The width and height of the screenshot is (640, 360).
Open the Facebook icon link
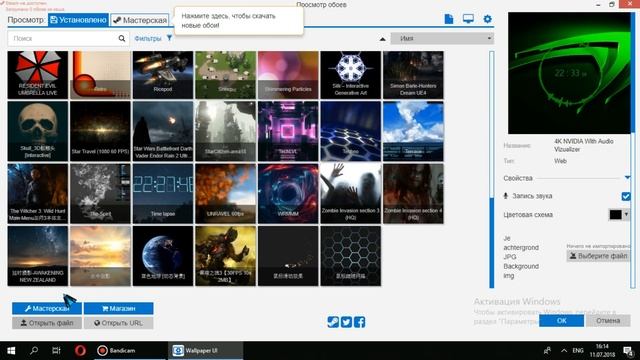point(359,322)
